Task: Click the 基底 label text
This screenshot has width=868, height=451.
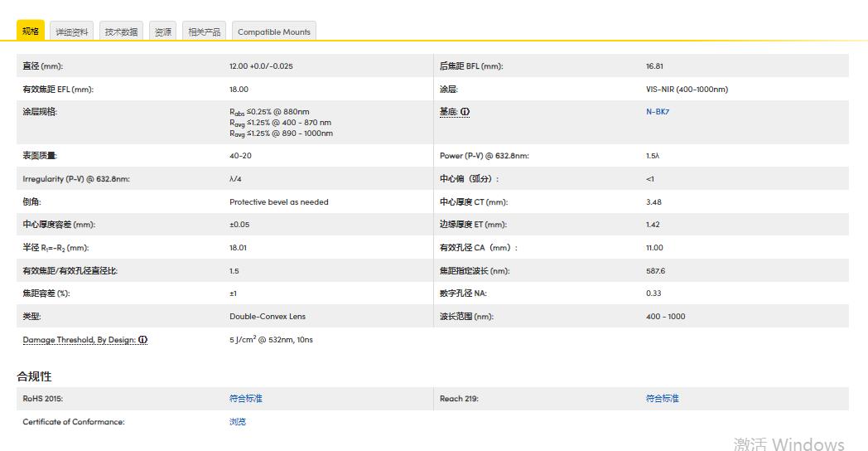Action: [x=448, y=112]
